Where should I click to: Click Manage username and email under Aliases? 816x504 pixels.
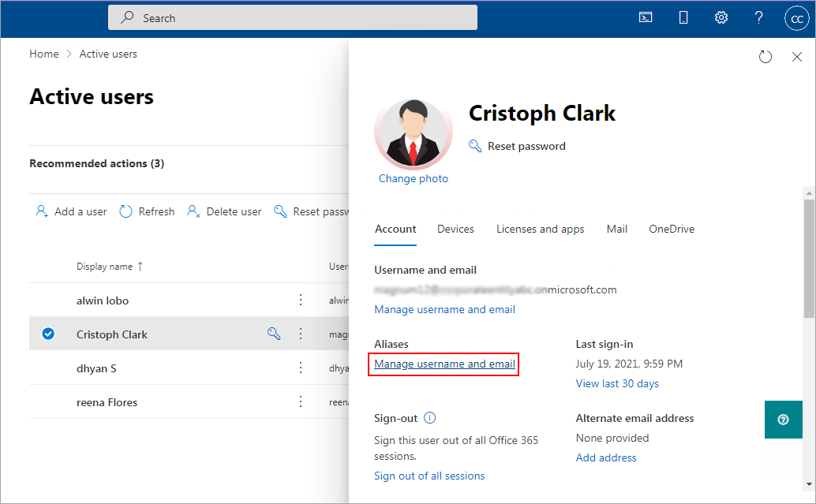[x=444, y=364]
